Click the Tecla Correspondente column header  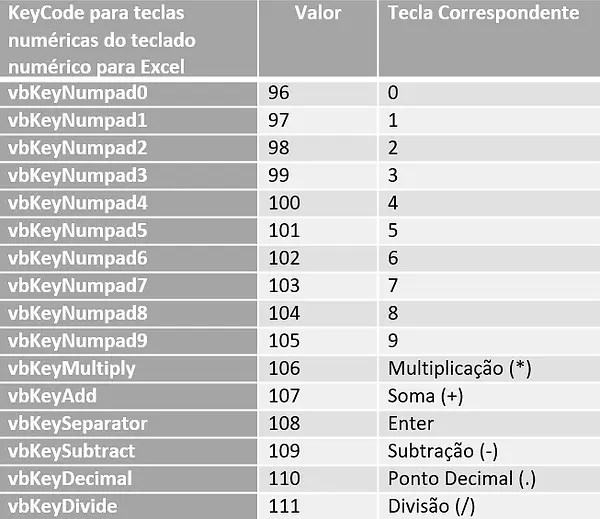click(483, 14)
